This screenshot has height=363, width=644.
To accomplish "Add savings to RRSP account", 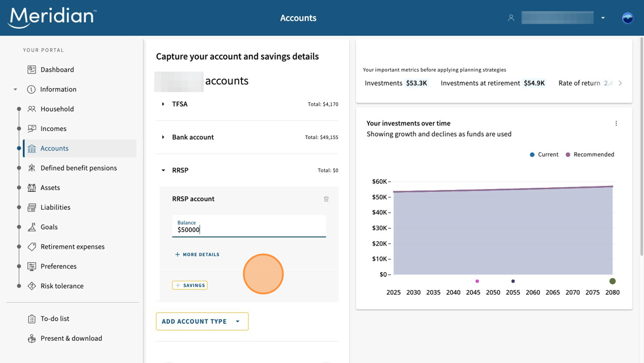I will [x=190, y=285].
